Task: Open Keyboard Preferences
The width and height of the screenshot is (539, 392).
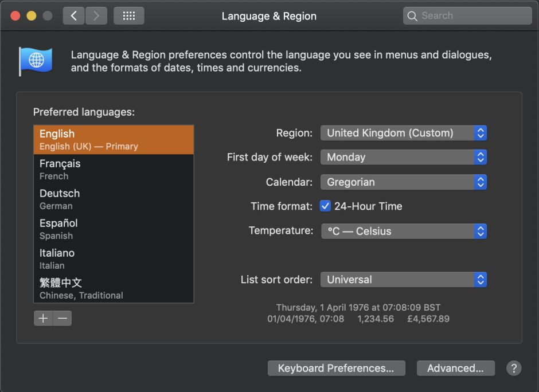Action: (336, 368)
